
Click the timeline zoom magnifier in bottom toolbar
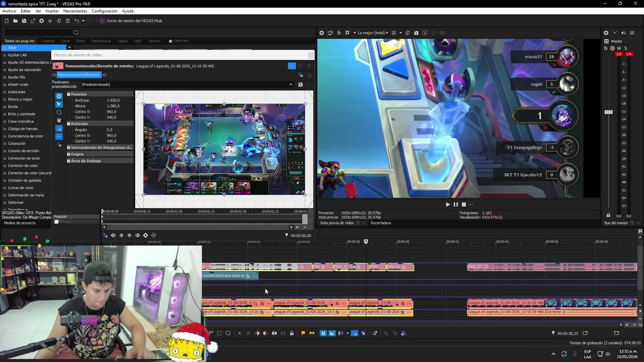228,333
